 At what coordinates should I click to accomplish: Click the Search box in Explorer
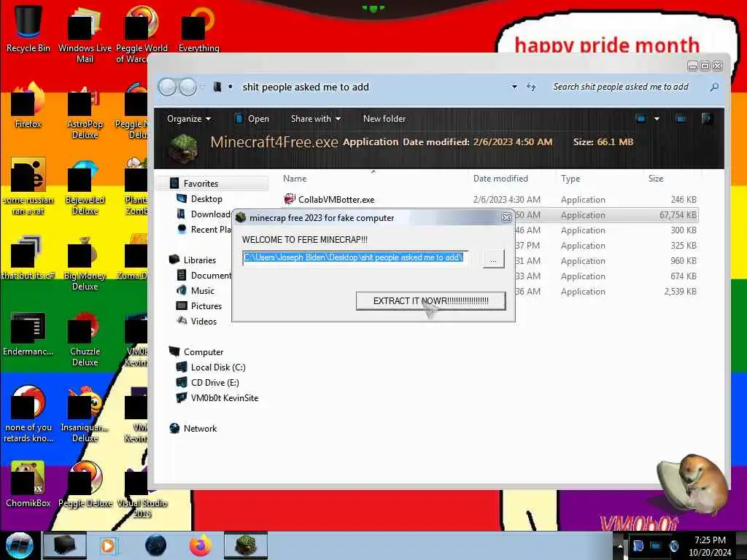point(629,87)
